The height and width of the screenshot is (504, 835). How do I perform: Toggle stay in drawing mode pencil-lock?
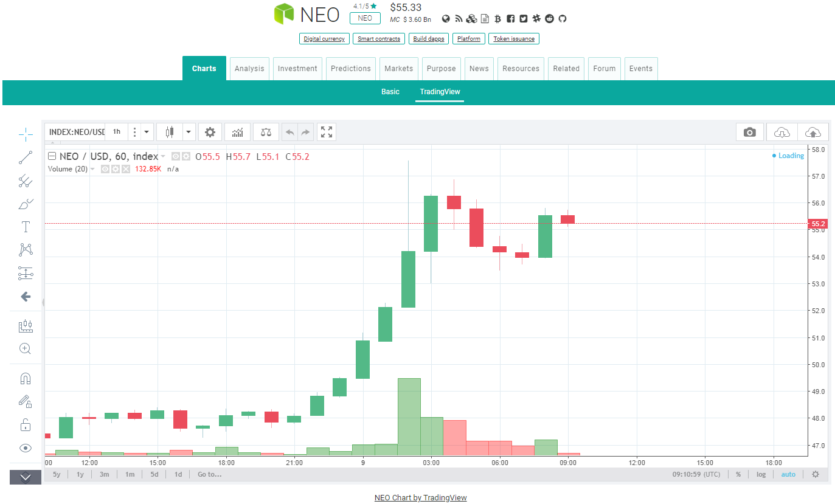(x=26, y=401)
